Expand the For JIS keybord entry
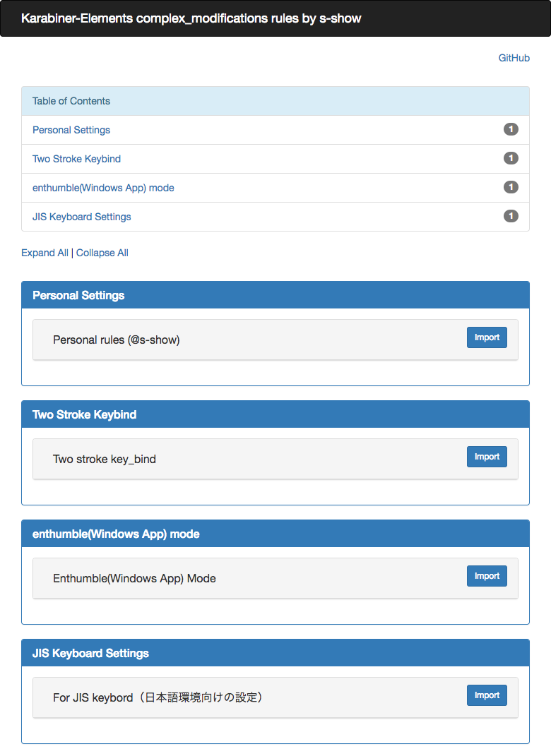Viewport: 551px width, 756px height. pos(158,697)
